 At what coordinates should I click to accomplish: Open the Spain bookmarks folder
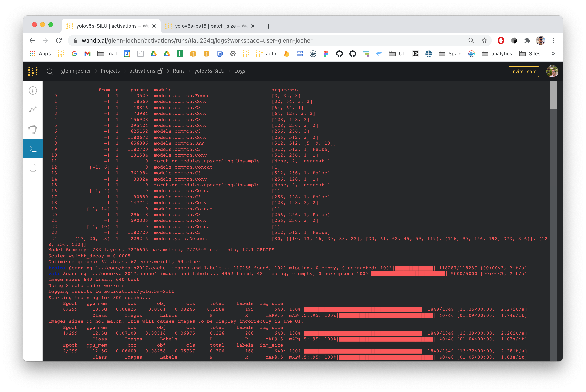[450, 53]
